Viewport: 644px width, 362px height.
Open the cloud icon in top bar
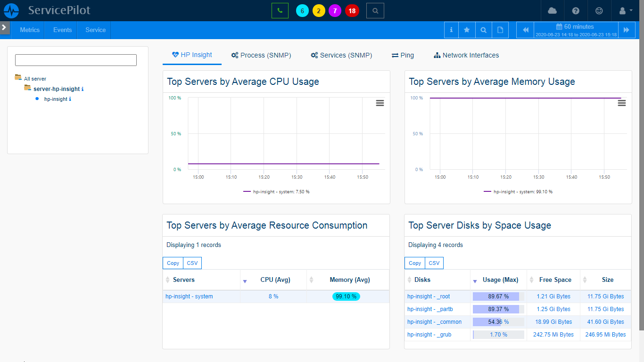(552, 10)
